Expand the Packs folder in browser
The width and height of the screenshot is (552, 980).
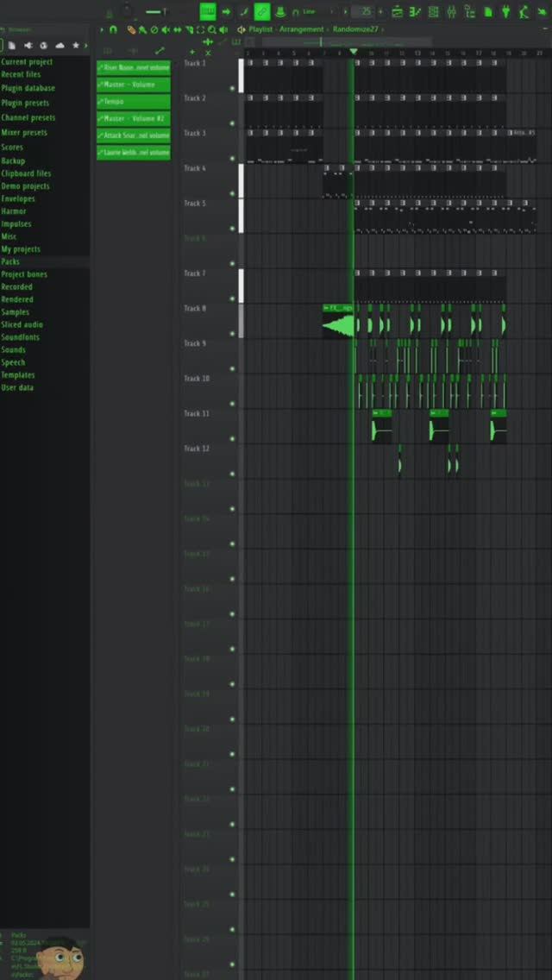(10, 262)
